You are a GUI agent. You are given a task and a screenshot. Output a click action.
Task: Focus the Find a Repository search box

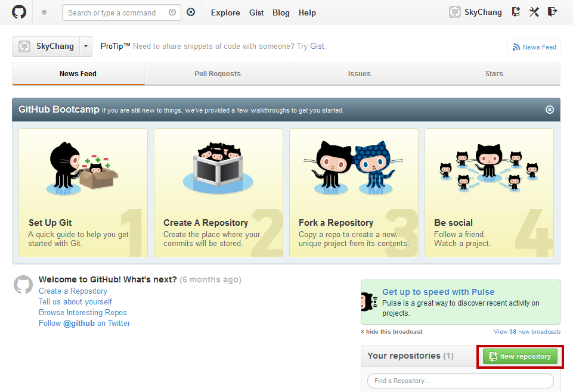[460, 381]
